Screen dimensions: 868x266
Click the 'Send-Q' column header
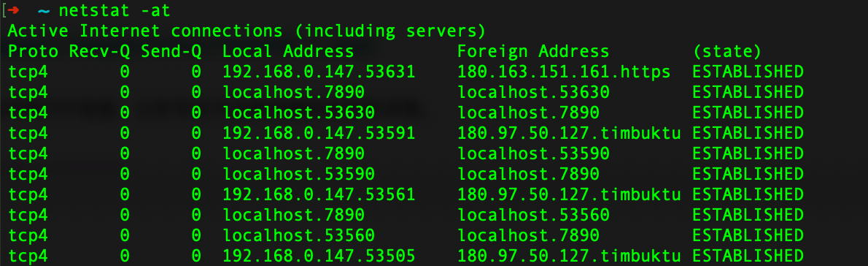(x=171, y=52)
